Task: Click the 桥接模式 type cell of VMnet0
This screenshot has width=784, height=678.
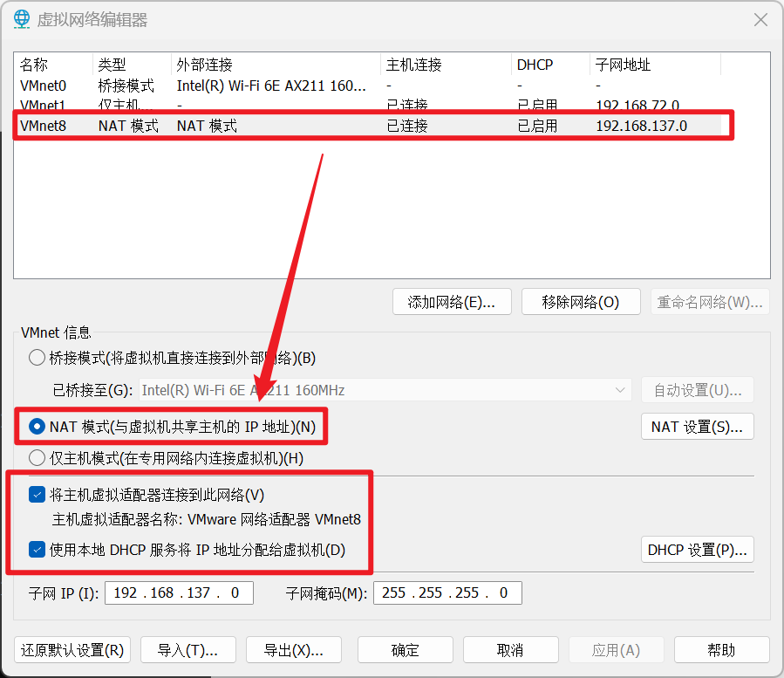Action: (x=126, y=86)
